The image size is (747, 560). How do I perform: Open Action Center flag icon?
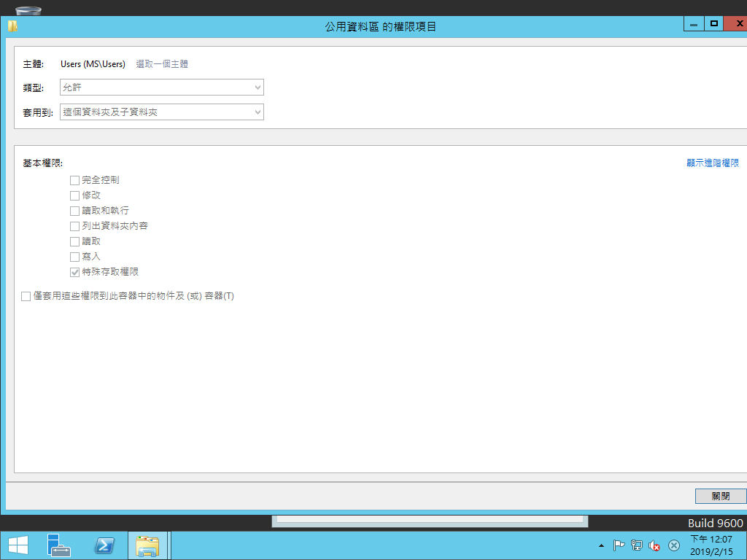pos(619,545)
